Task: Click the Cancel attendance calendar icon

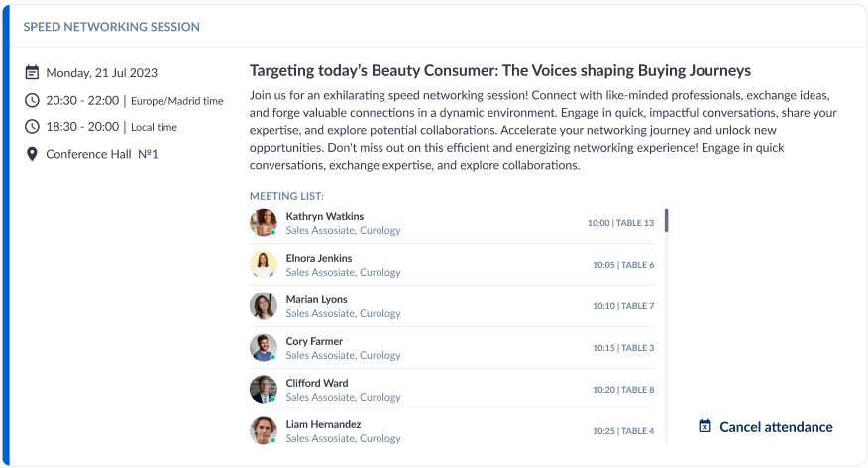Action: tap(705, 427)
